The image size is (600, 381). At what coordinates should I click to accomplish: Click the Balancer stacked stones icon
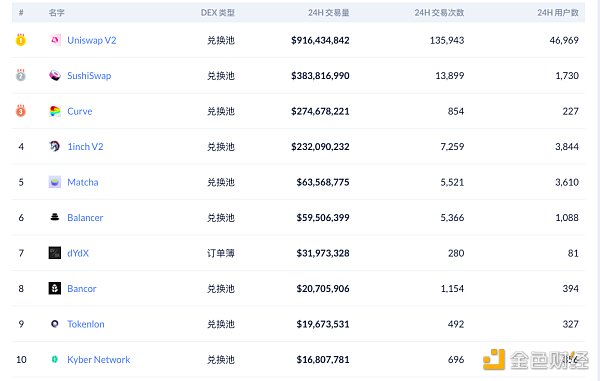pyautogui.click(x=55, y=217)
